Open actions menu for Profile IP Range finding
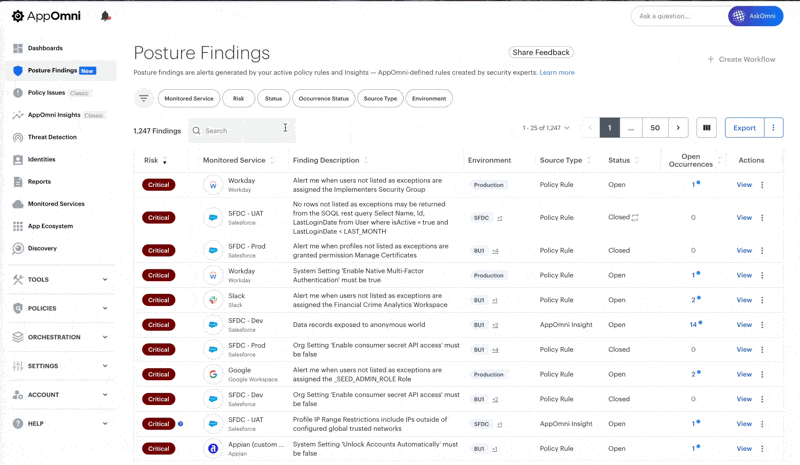Image resolution: width=800 pixels, height=465 pixels. click(x=762, y=424)
